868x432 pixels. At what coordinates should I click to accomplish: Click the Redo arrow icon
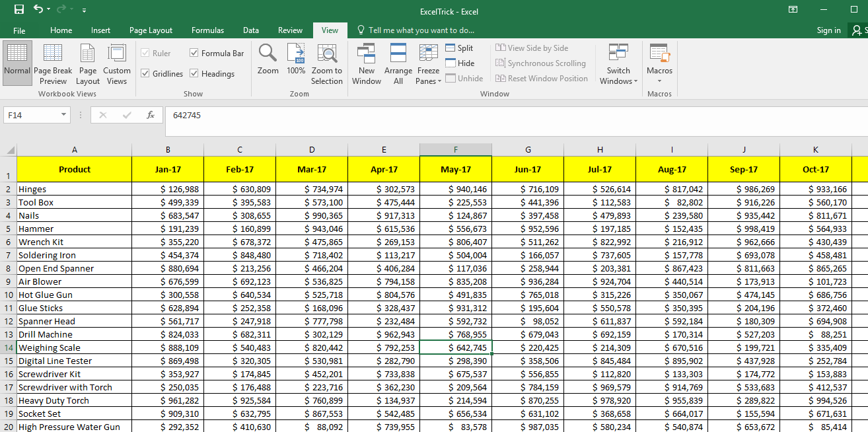tap(63, 9)
